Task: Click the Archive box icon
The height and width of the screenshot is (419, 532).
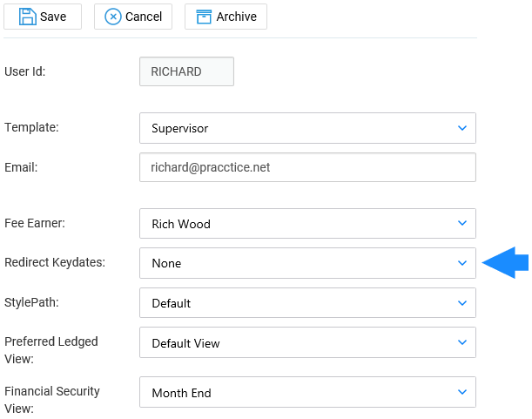Action: click(204, 17)
